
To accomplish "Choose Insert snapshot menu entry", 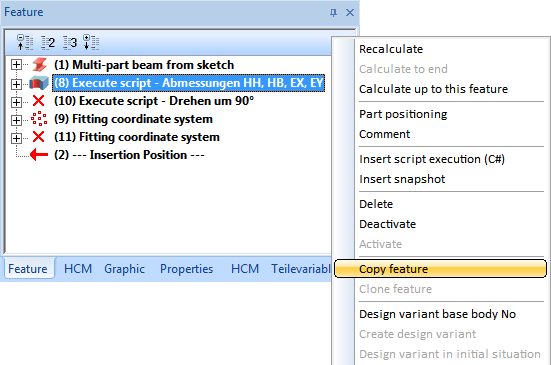I will tap(402, 179).
